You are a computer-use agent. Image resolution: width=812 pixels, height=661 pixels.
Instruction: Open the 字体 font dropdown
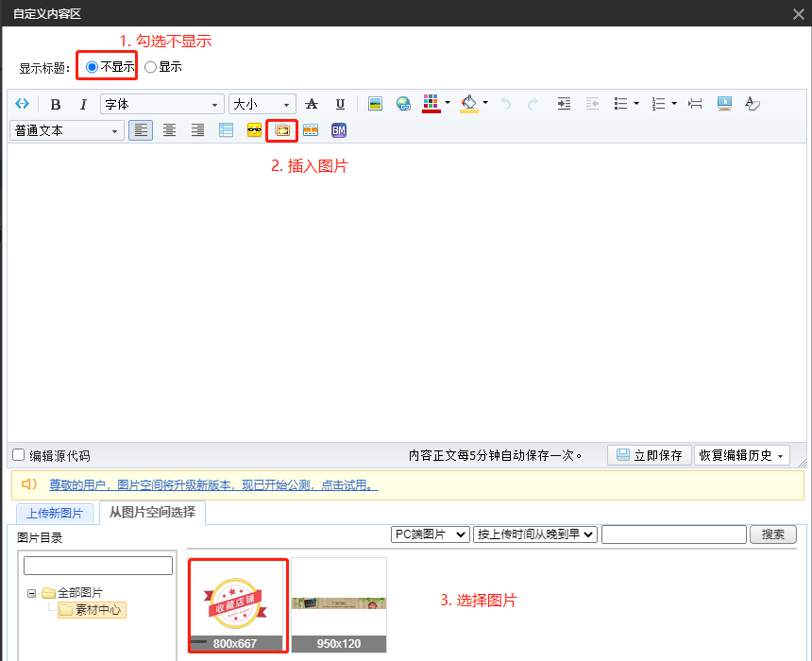[162, 104]
